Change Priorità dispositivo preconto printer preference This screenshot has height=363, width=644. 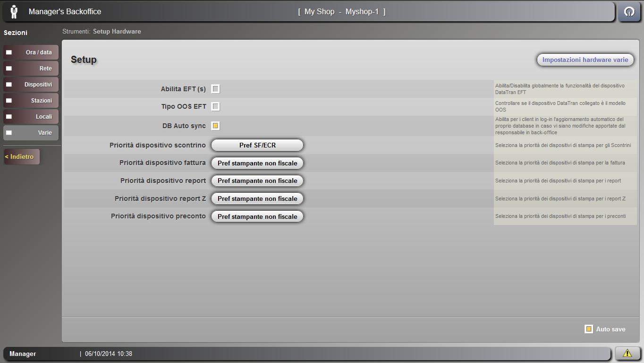(257, 216)
